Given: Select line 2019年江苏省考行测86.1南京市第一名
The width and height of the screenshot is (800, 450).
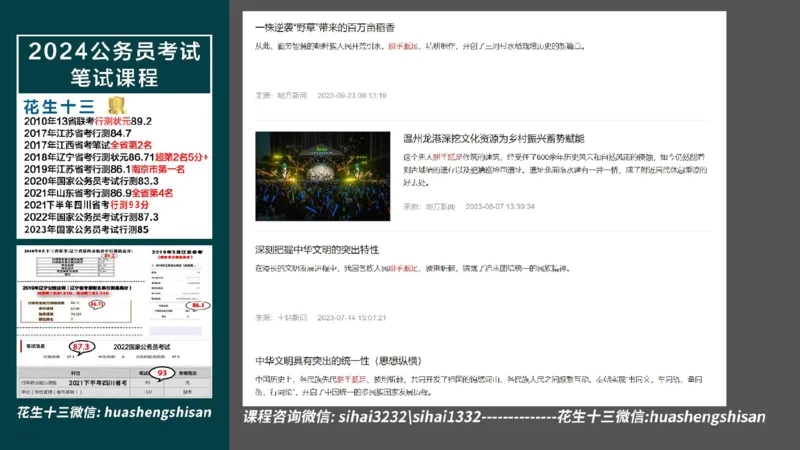Looking at the screenshot, I should 104,169.
